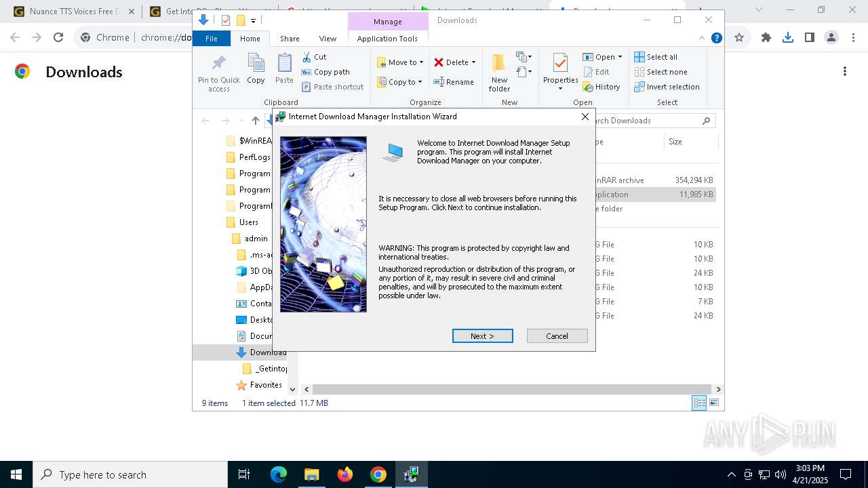
Task: Click the IDM installer taskbar icon
Action: [x=412, y=474]
